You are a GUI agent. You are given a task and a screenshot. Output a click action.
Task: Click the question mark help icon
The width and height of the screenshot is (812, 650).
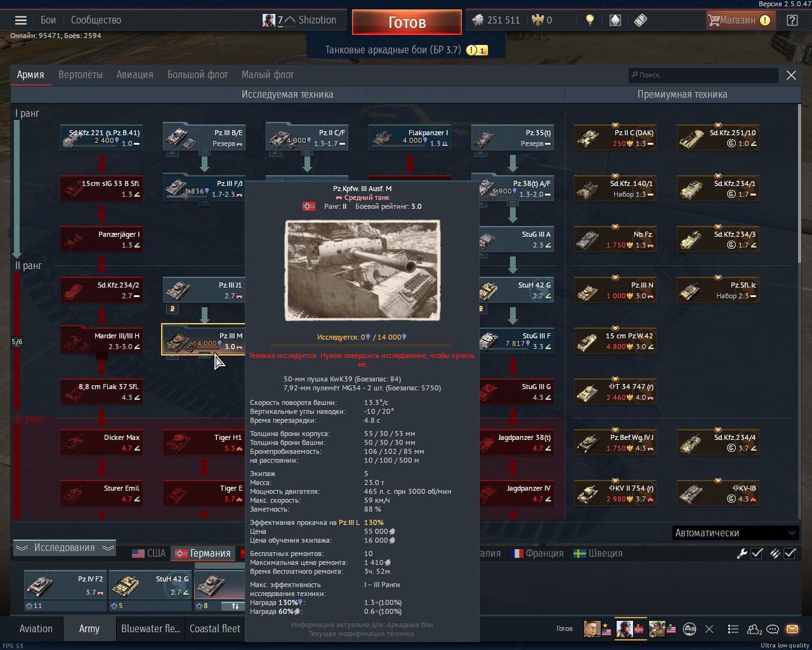(x=792, y=20)
